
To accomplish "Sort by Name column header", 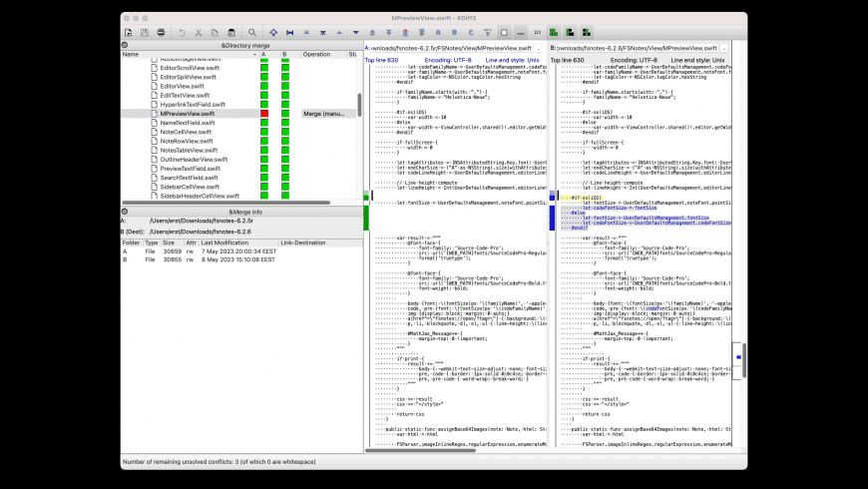I will pyautogui.click(x=190, y=54).
